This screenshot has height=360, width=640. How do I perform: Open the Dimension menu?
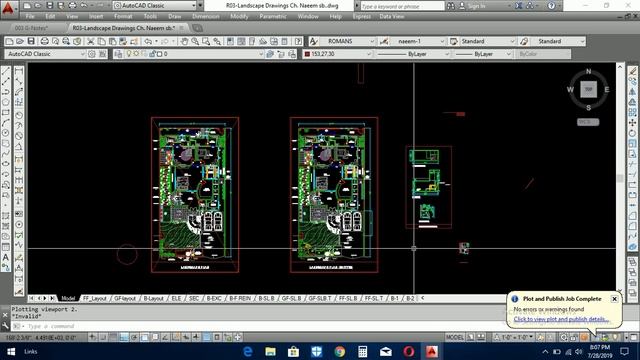(x=205, y=16)
